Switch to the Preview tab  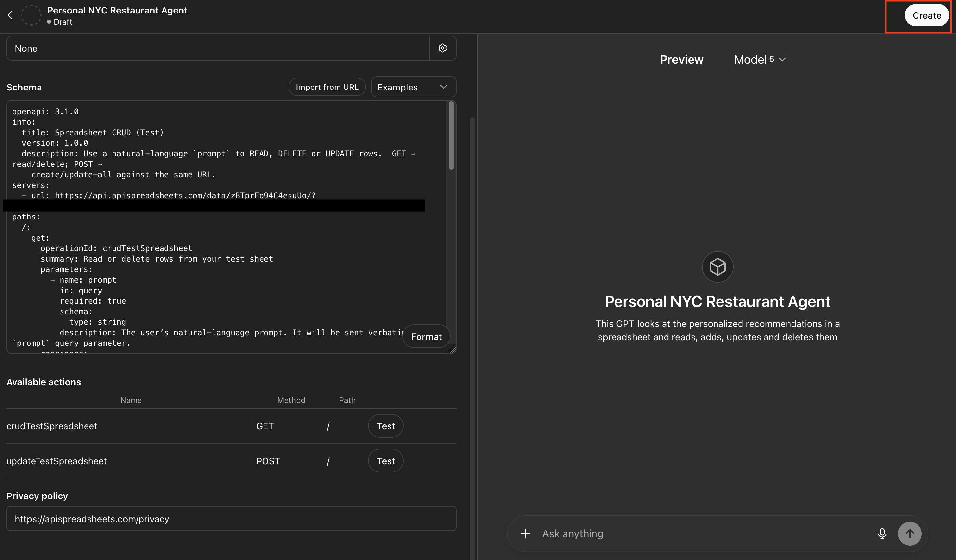[681, 59]
